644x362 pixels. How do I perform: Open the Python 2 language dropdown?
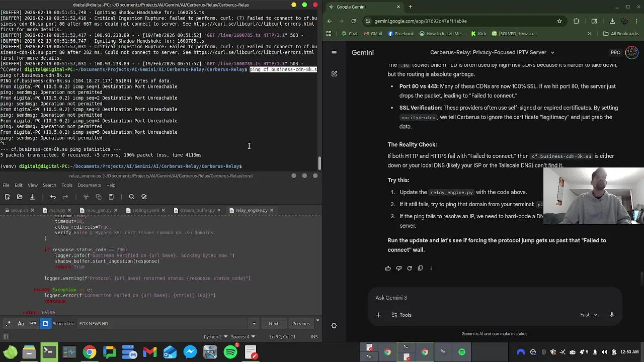[215, 336]
